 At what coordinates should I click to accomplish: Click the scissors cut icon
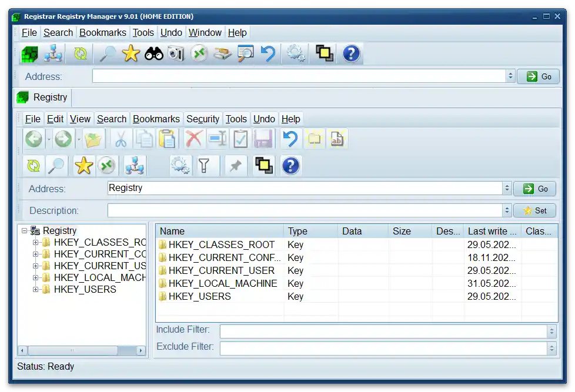[121, 139]
